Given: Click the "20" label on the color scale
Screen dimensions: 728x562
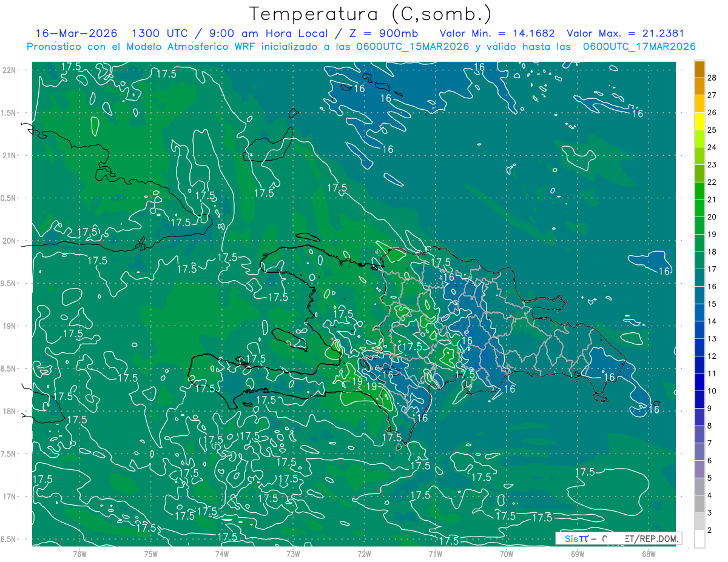Looking at the screenshot, I should 712,217.
